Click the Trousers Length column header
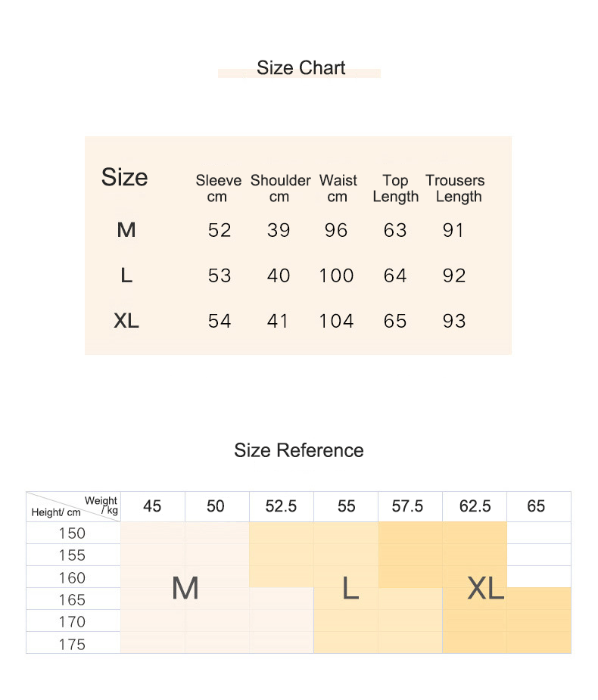 [455, 188]
